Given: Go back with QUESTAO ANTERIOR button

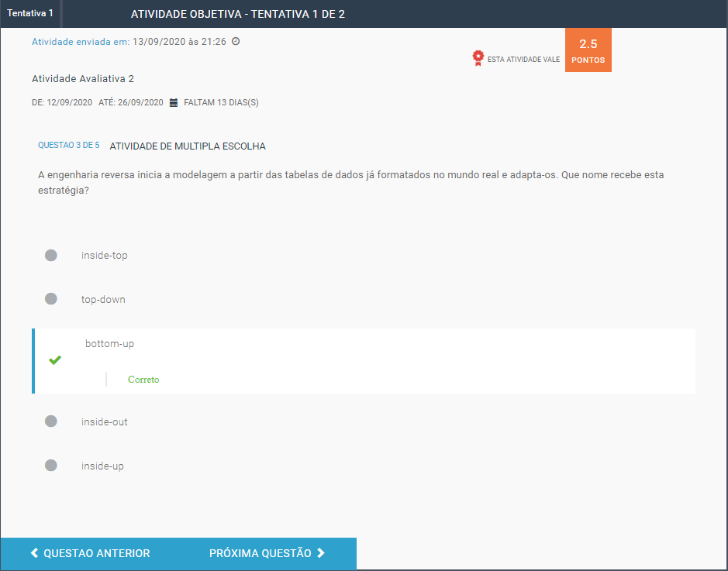Looking at the screenshot, I should tap(90, 553).
